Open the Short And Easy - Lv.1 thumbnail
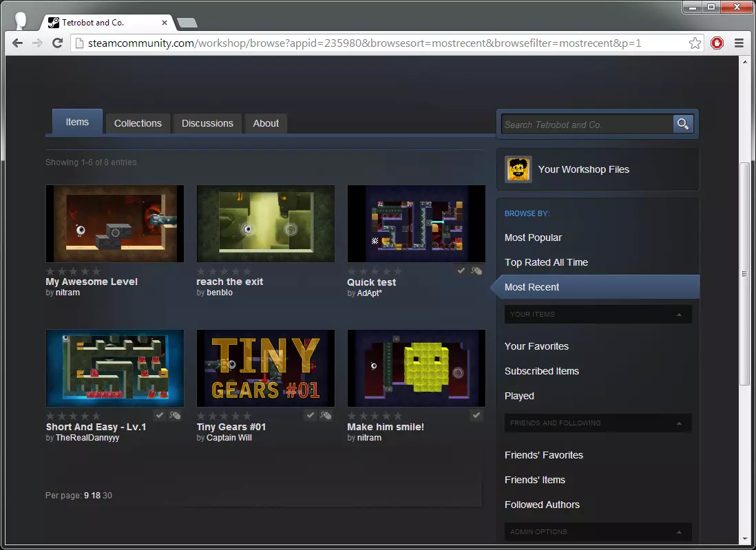Image resolution: width=756 pixels, height=550 pixels. pos(115,368)
